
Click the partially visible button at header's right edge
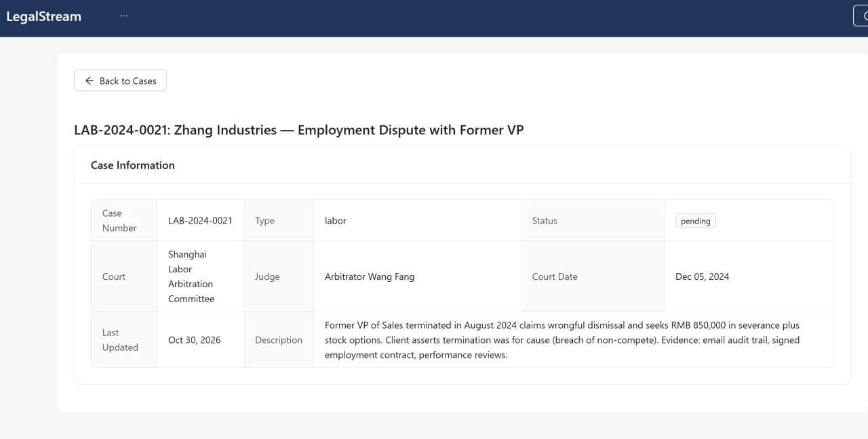click(x=861, y=16)
